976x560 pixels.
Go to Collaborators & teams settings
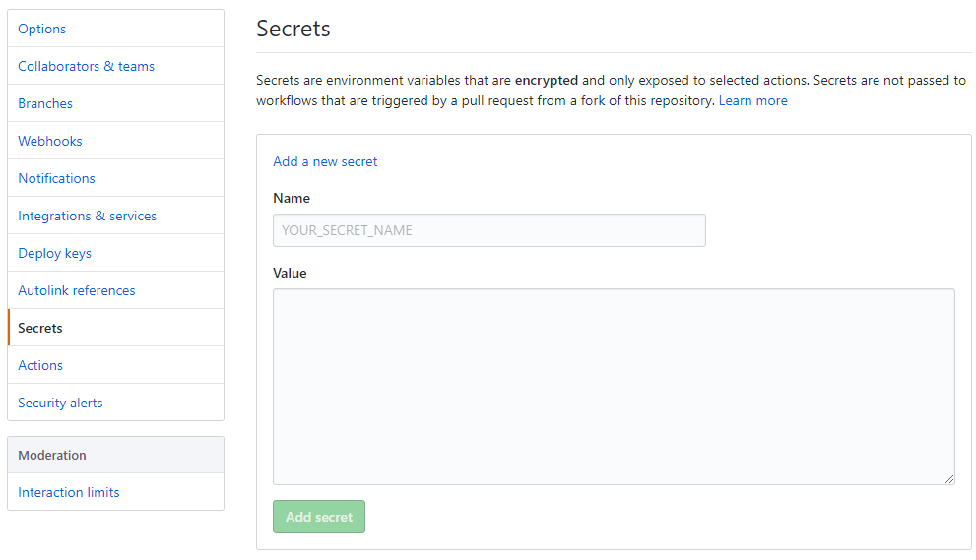116,66
